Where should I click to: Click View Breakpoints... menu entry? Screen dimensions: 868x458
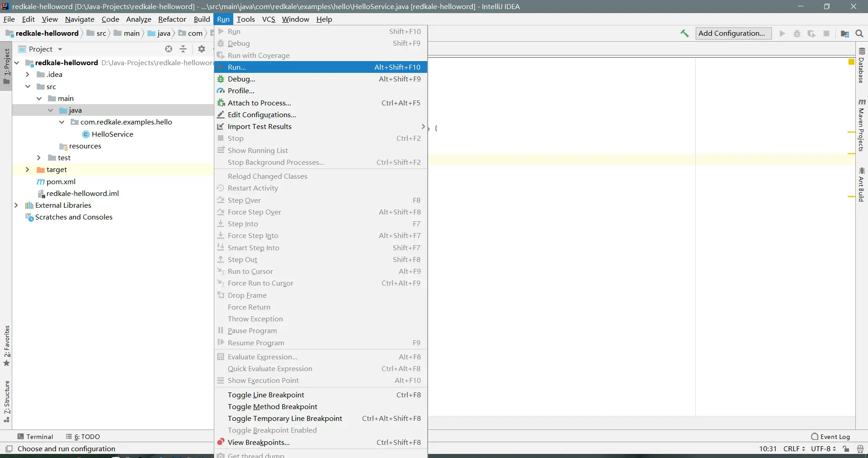point(321,442)
